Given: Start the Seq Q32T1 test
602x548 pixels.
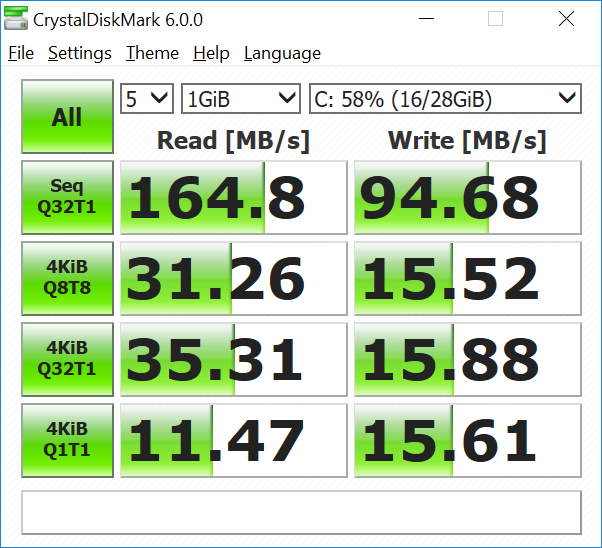Looking at the screenshot, I should point(68,197).
